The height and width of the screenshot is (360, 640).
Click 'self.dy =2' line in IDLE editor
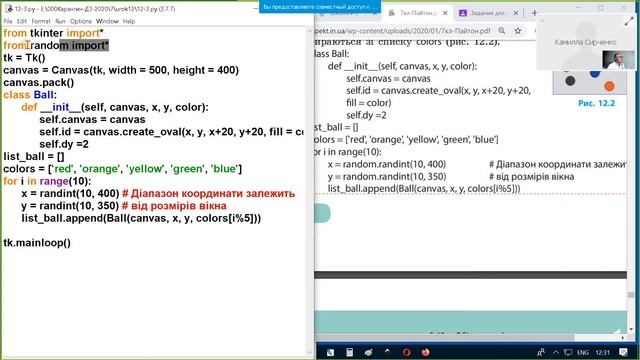pyautogui.click(x=64, y=144)
